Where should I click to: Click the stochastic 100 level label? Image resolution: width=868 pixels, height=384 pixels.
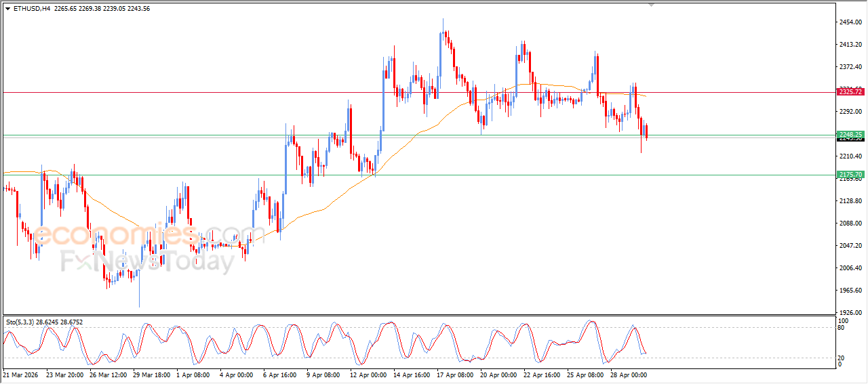coord(844,320)
